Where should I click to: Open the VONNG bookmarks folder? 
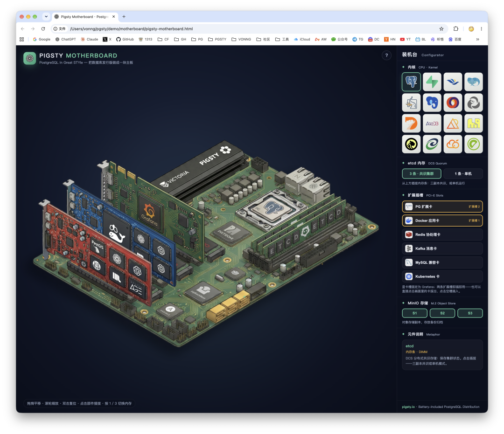241,40
